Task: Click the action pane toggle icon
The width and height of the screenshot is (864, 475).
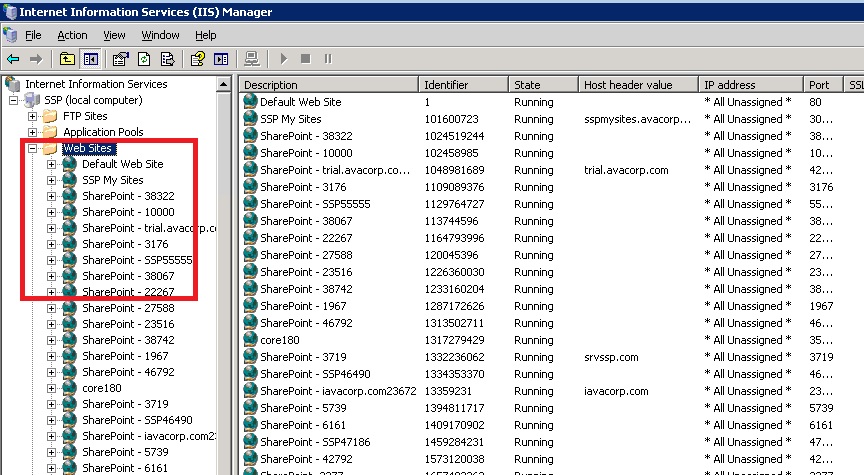Action: [x=221, y=58]
